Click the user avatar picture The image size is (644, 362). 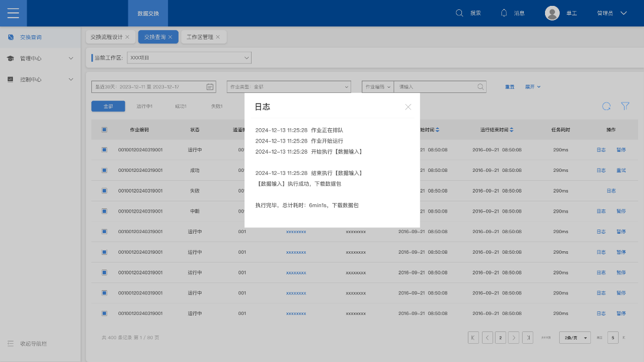click(552, 13)
